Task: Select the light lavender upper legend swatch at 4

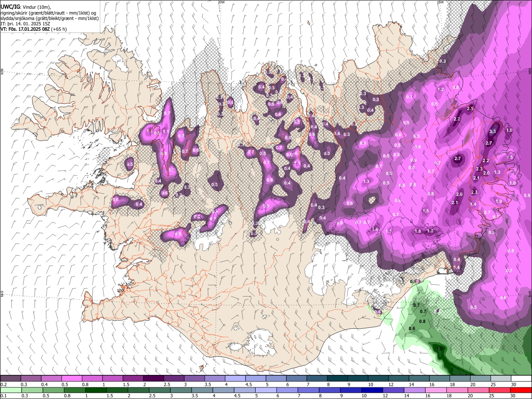Action: click(235, 379)
